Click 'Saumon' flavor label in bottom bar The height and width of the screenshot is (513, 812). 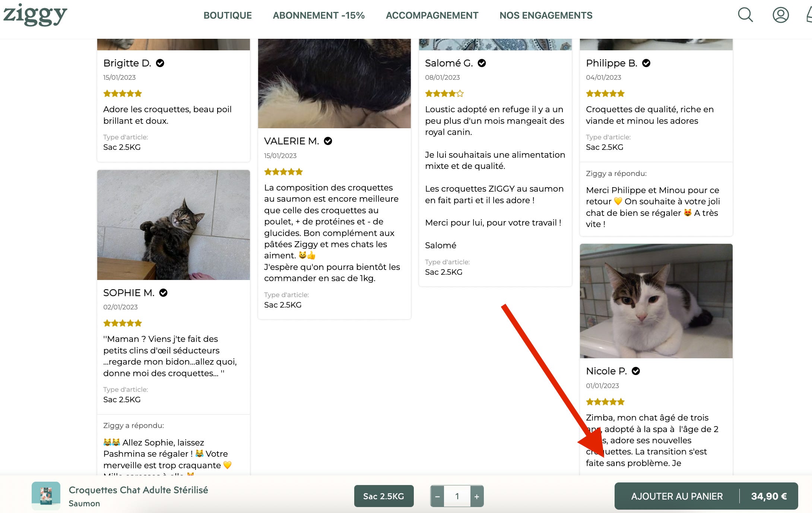coord(84,503)
